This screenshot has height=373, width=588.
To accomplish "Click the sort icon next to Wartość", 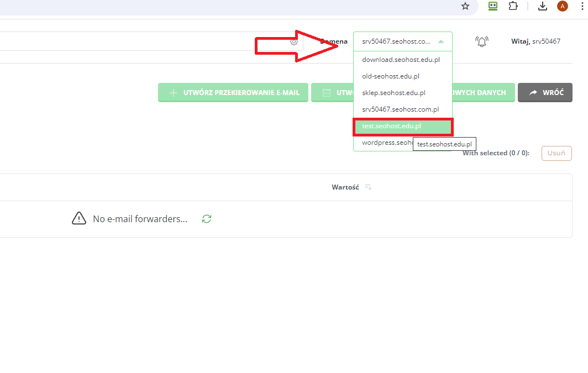I will [368, 187].
